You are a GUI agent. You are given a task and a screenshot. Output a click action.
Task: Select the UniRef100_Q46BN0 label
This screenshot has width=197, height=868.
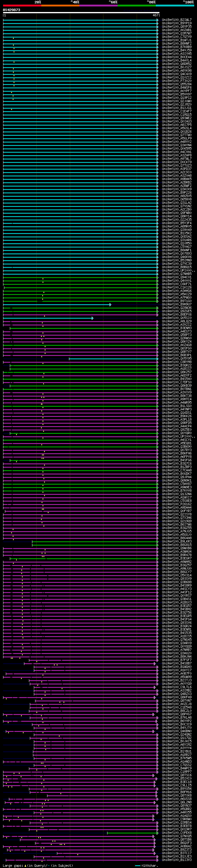coord(177,731)
